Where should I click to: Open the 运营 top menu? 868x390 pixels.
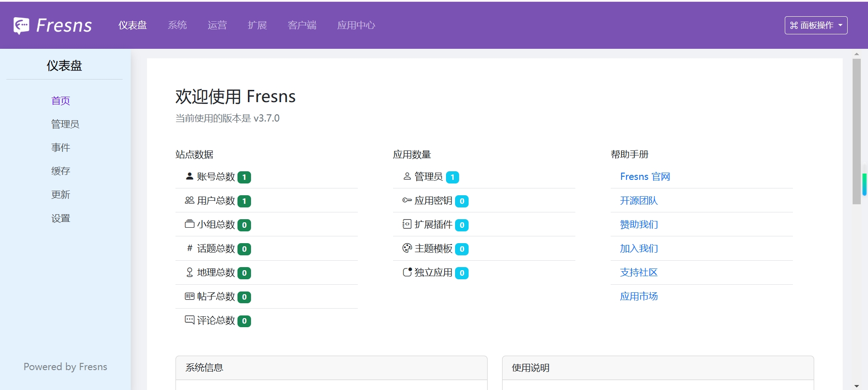pyautogui.click(x=217, y=25)
